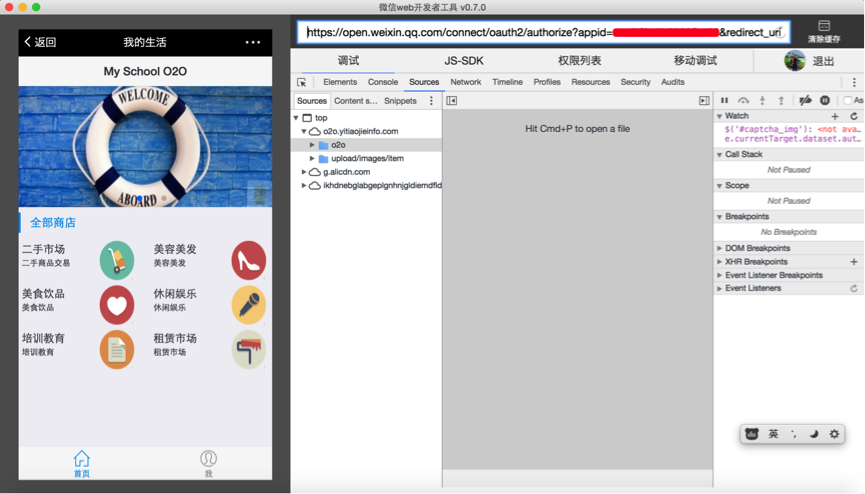Tap the 首页 home icon
Viewport: 865px width, 494px height.
[82, 463]
